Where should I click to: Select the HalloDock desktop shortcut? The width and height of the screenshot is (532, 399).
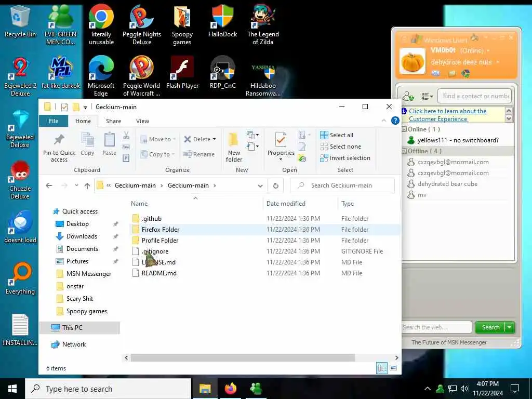[222, 21]
